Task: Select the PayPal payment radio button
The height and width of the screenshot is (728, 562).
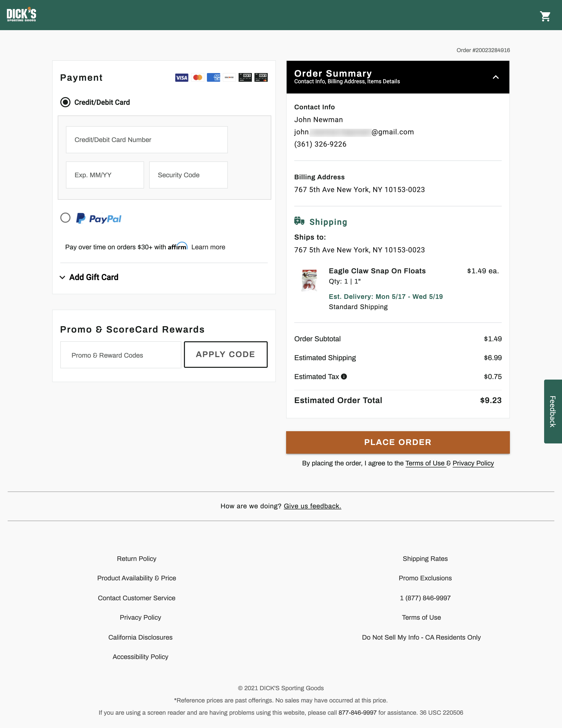Action: coord(65,218)
